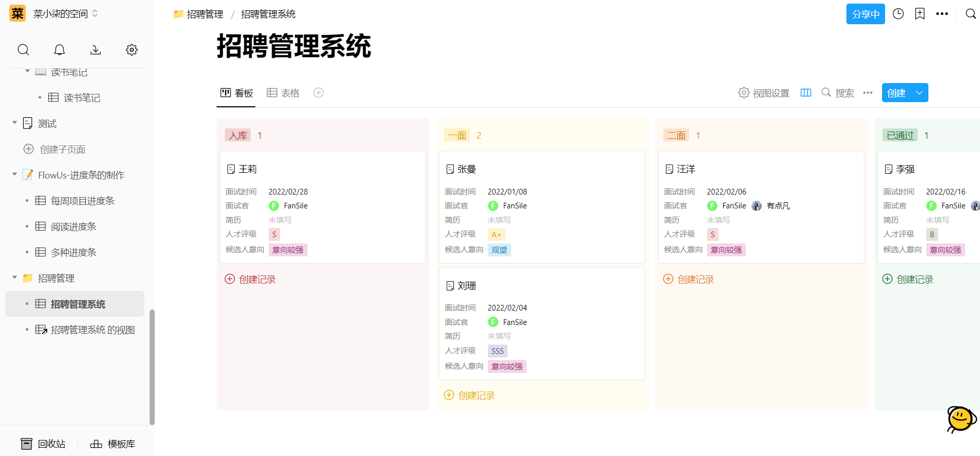Screen dimensions: 980x456
Task: Open the 创建 button dropdown arrow
Action: (x=919, y=93)
